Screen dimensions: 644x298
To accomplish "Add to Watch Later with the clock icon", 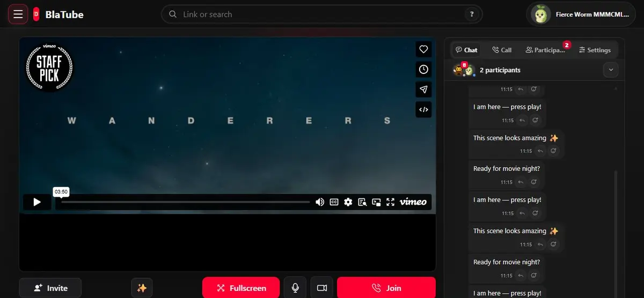I will click(423, 69).
